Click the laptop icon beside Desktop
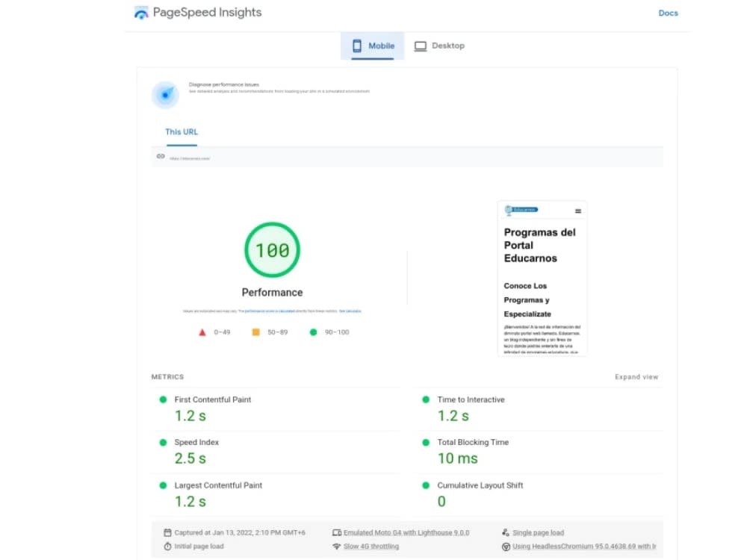Screen dimensions: 747x560 pyautogui.click(x=421, y=45)
